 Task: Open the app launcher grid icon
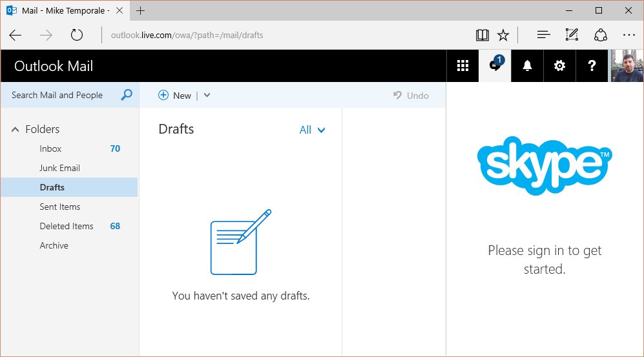click(x=462, y=66)
